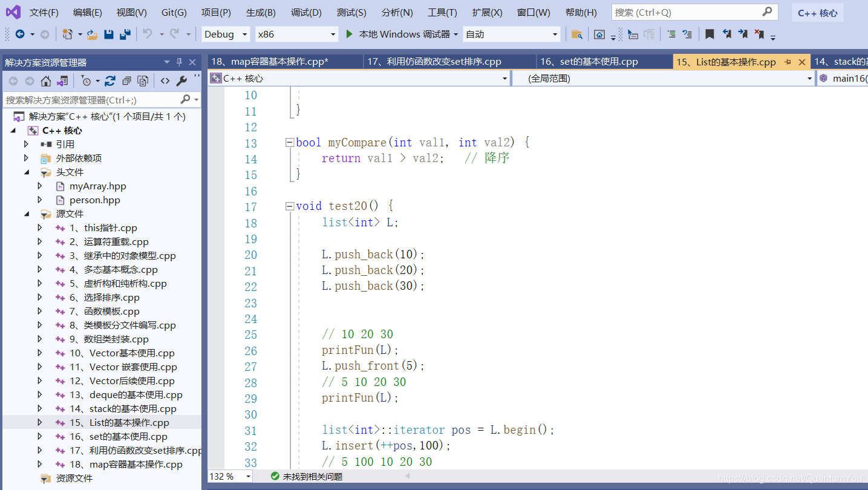Select myArray.hpp in the tree
This screenshot has height=490, width=868.
[x=97, y=186]
